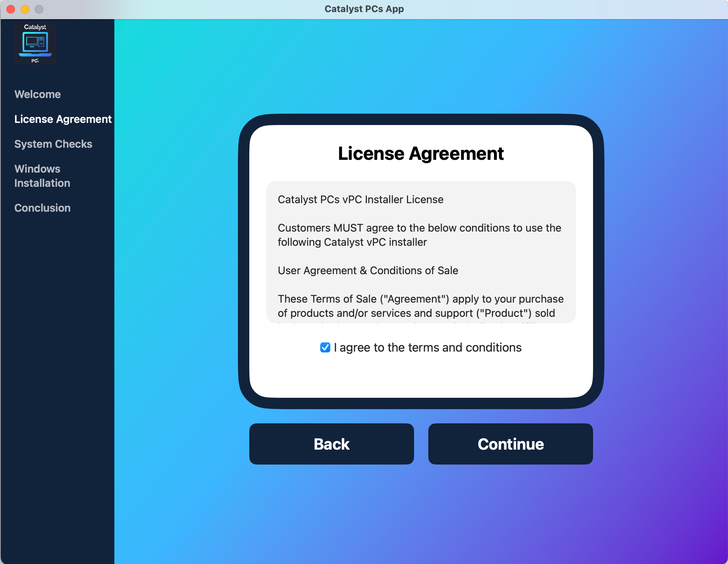Click the Catalyst PCs App title bar

(x=364, y=9)
